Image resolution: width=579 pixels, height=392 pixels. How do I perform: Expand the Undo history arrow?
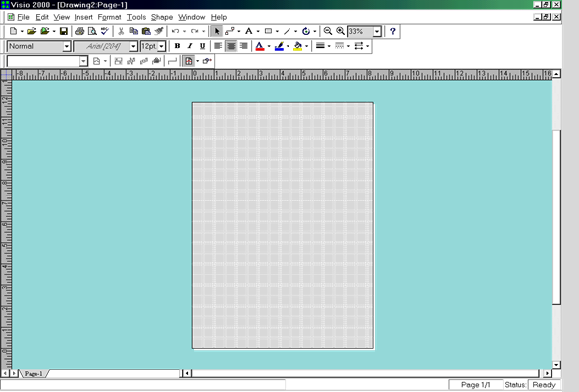[184, 31]
